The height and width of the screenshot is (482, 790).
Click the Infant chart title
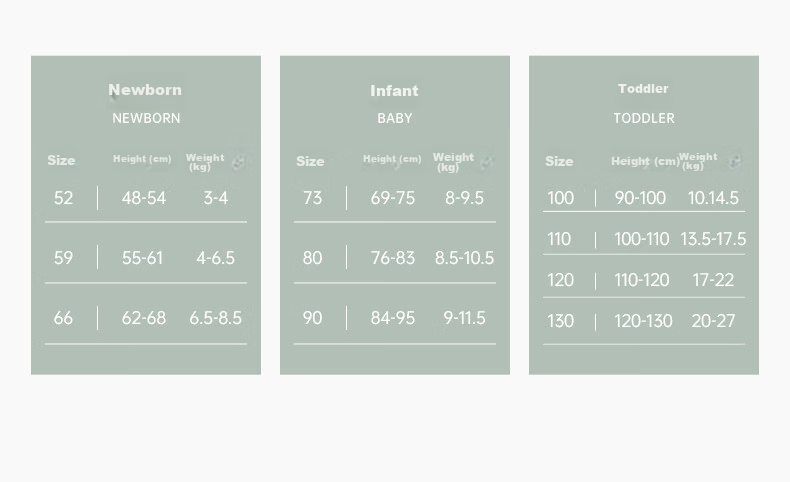[x=394, y=91]
